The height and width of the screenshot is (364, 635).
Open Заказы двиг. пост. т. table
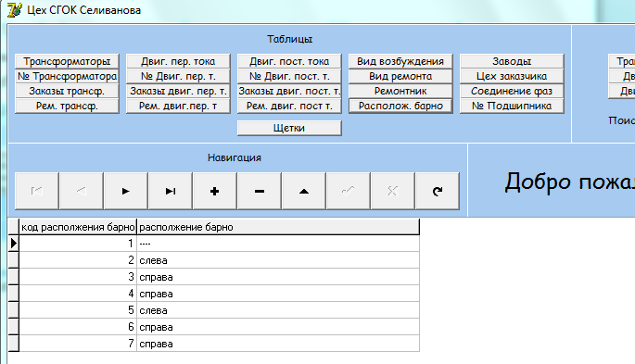(x=289, y=91)
